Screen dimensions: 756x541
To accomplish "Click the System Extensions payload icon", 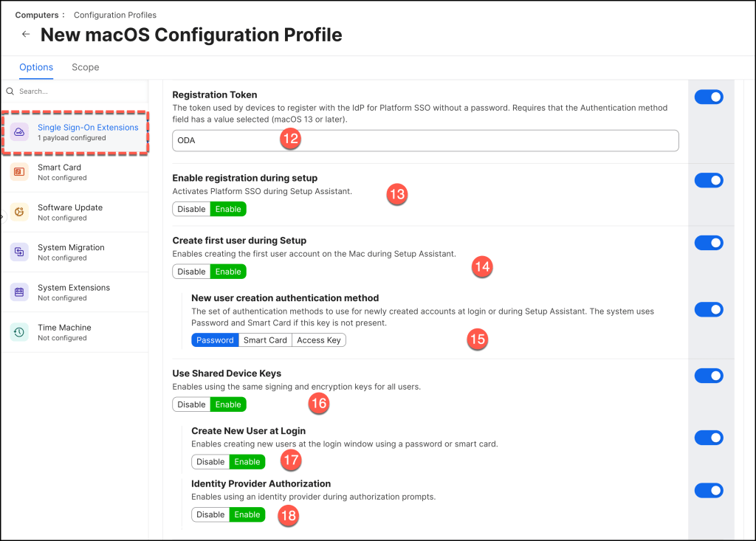I will [x=20, y=292].
